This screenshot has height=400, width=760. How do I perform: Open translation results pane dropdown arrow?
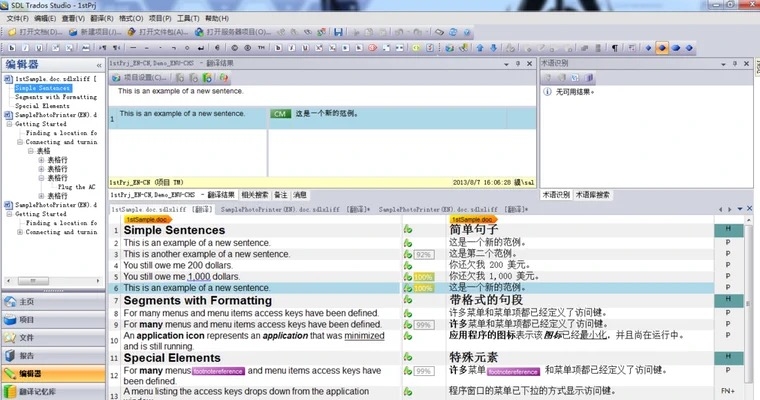pyautogui.click(x=506, y=64)
